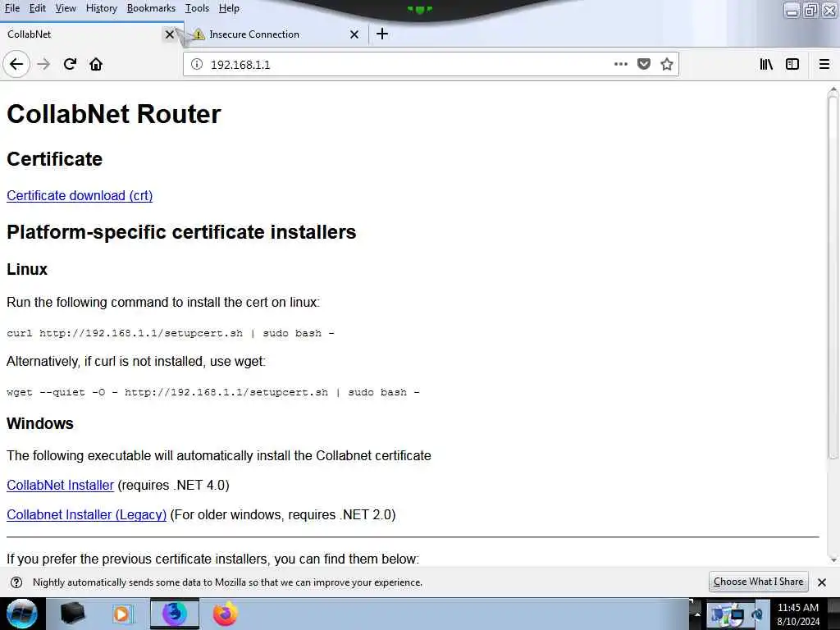Click the Certificate download (crt) link
The width and height of the screenshot is (840, 630).
(80, 195)
